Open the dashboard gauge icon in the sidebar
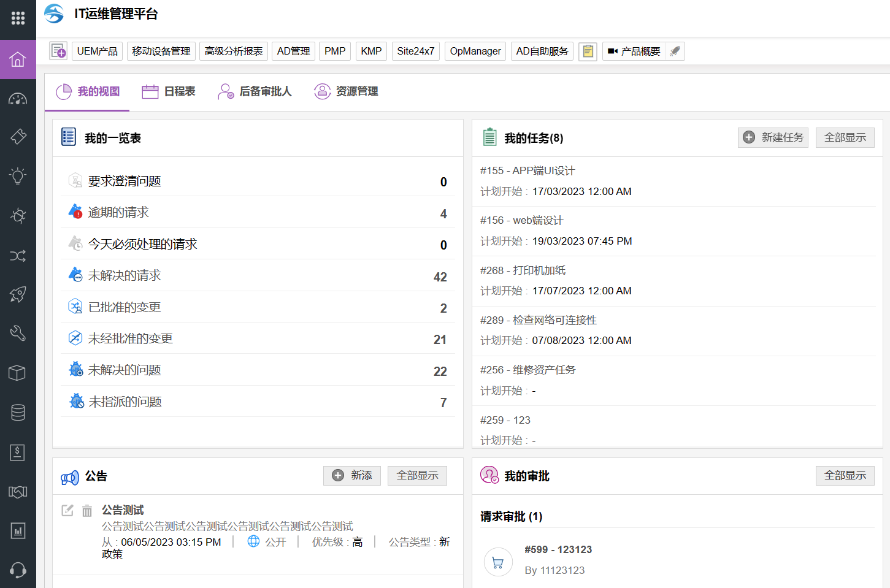Viewport: 890px width, 588px height. pos(18,99)
